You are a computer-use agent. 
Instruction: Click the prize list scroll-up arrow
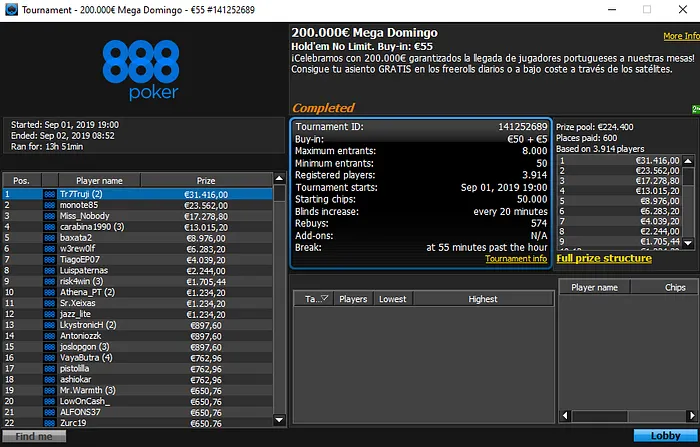coord(688,161)
